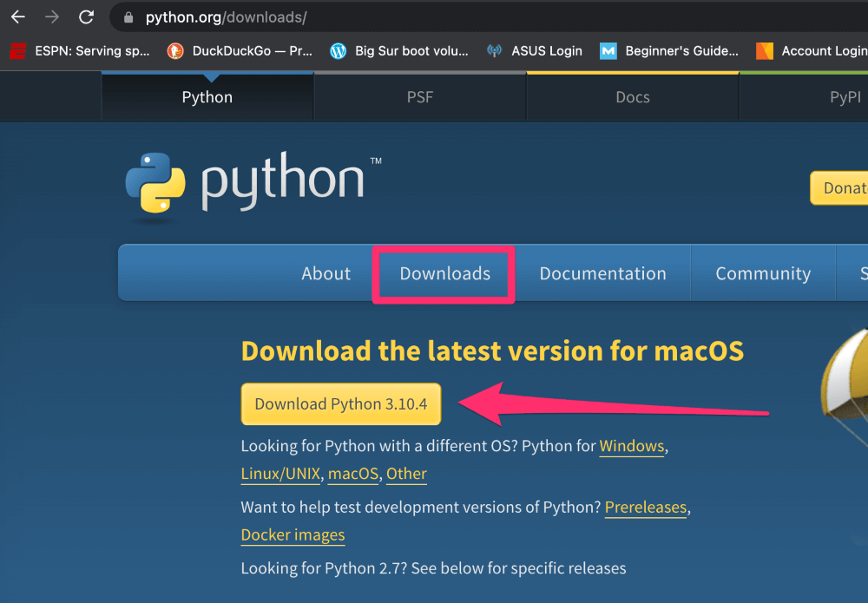Image resolution: width=868 pixels, height=603 pixels.
Task: Open the PyPI tab
Action: 844,96
